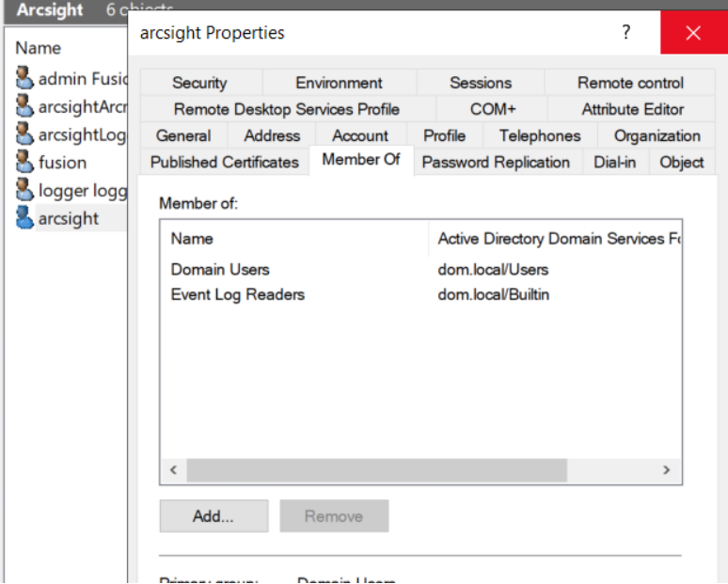The width and height of the screenshot is (728, 584).
Task: Open the COM+ tab
Action: [493, 109]
